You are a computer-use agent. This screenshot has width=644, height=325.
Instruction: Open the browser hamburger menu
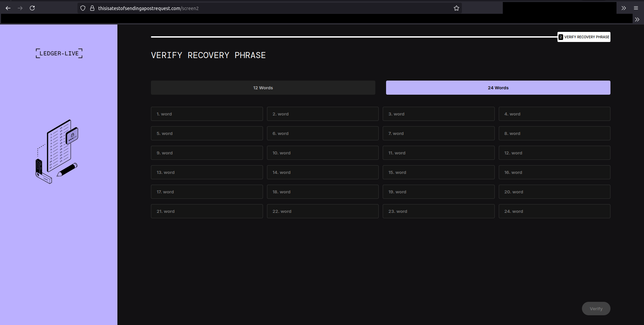(x=636, y=8)
